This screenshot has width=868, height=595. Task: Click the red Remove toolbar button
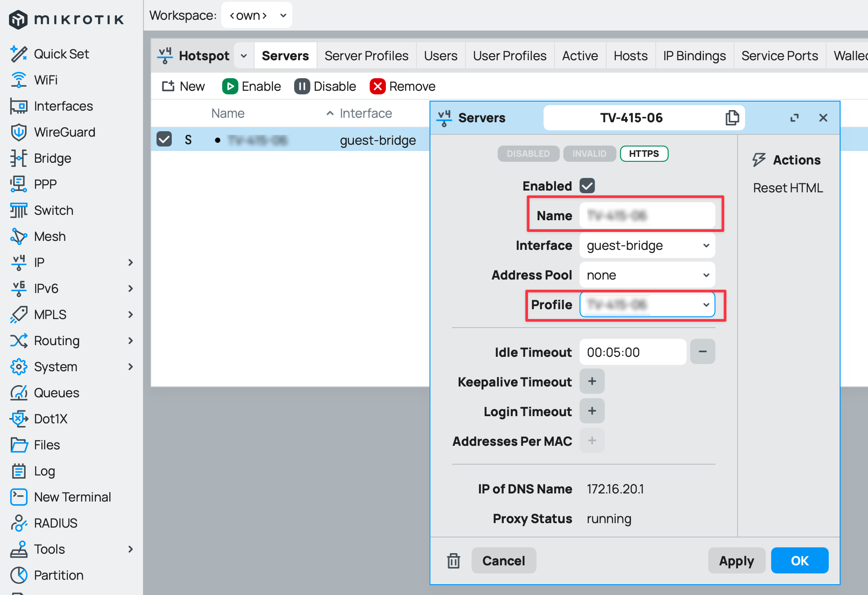pos(403,86)
